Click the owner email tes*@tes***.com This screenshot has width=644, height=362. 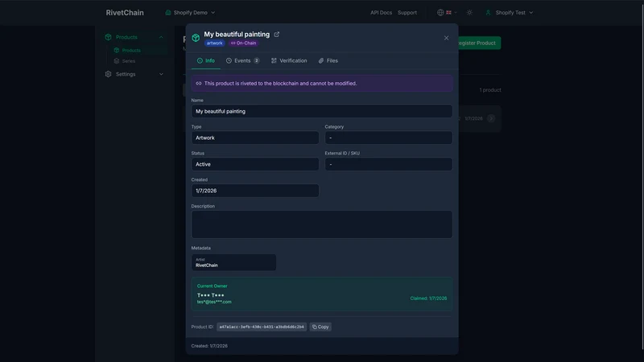214,302
